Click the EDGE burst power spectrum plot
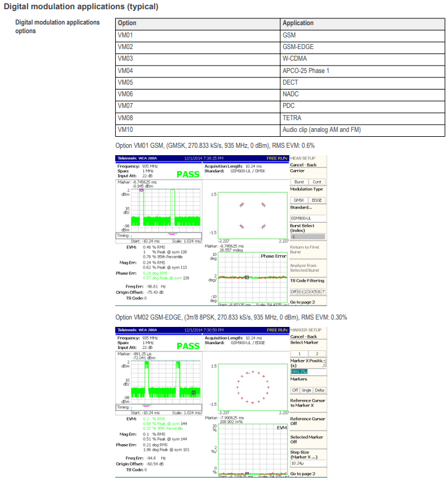 tap(165, 382)
